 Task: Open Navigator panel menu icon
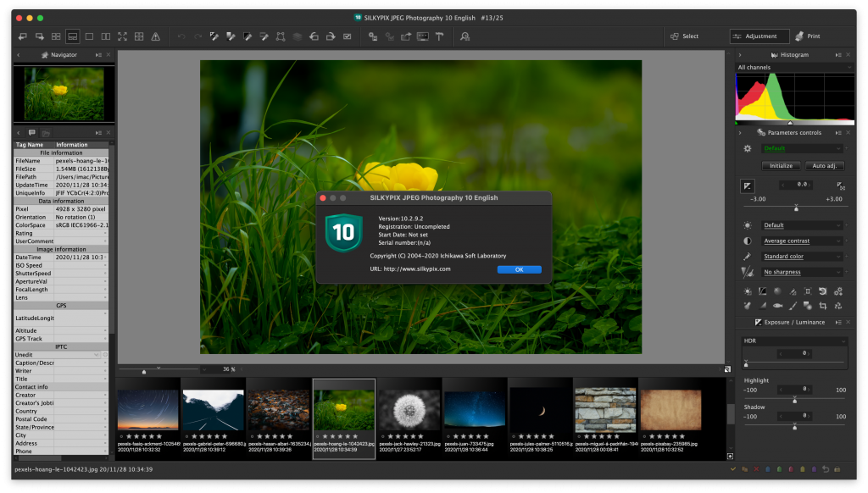pos(98,55)
